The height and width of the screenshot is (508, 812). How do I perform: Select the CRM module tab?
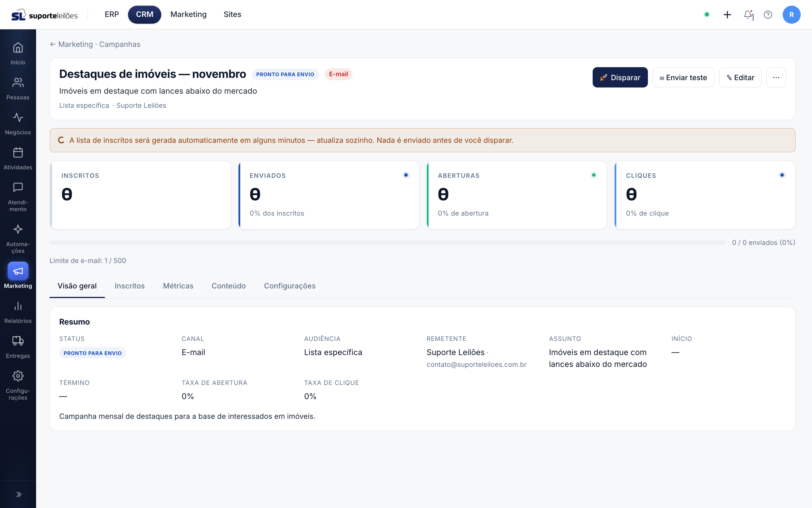click(x=145, y=14)
